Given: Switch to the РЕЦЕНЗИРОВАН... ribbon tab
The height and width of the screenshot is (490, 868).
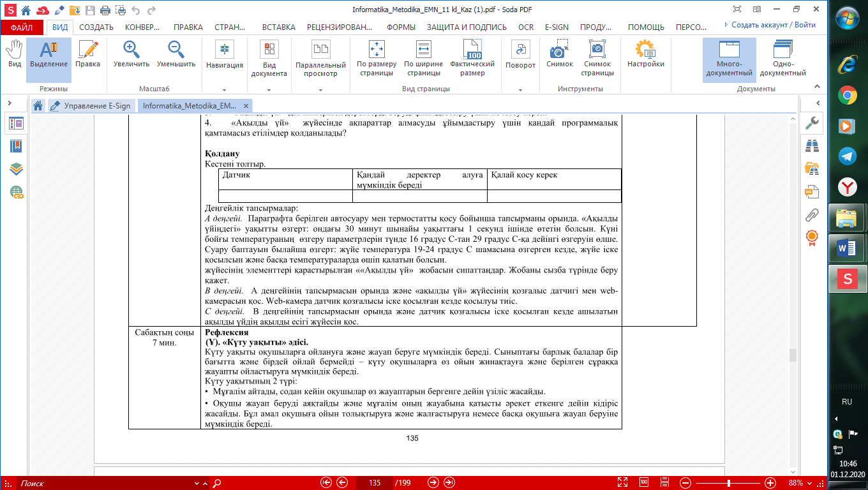Looking at the screenshot, I should point(339,27).
